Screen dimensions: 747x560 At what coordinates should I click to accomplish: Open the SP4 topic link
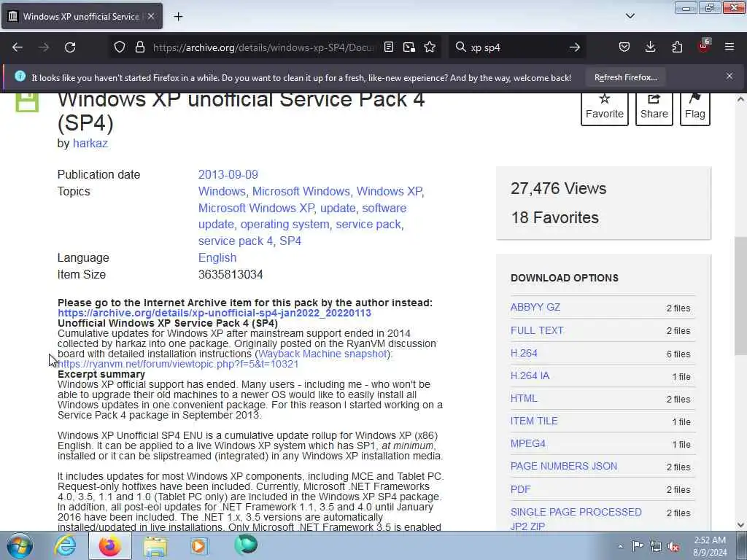[290, 241]
